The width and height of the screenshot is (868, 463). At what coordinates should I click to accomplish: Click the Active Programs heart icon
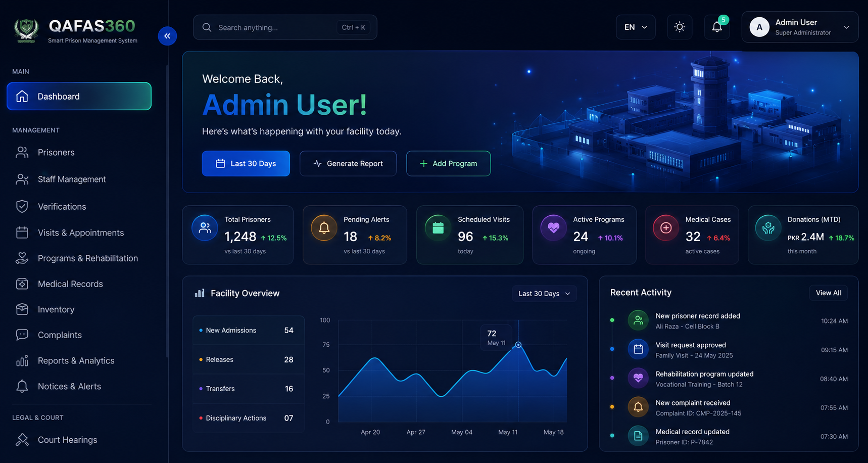tap(553, 227)
